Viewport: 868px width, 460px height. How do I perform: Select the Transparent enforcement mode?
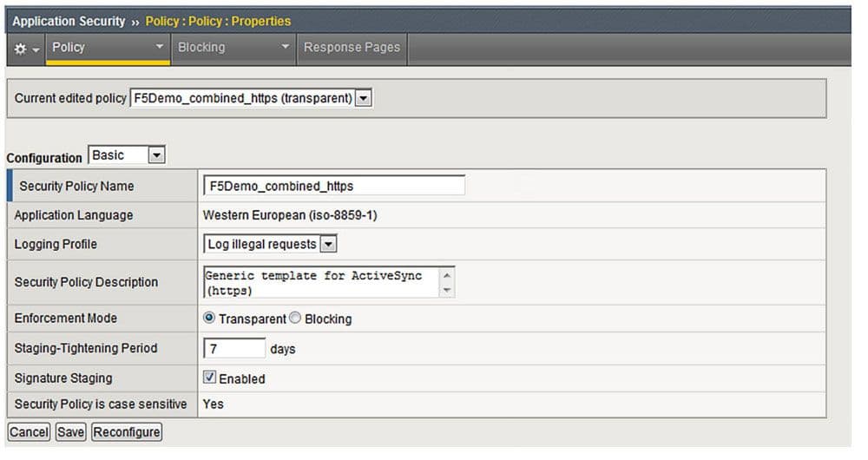pos(209,319)
